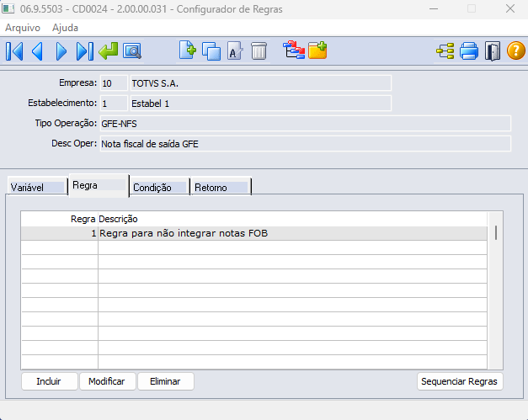The width and height of the screenshot is (528, 420).
Task: Modify record with the 'A' edit icon
Action: (x=235, y=51)
